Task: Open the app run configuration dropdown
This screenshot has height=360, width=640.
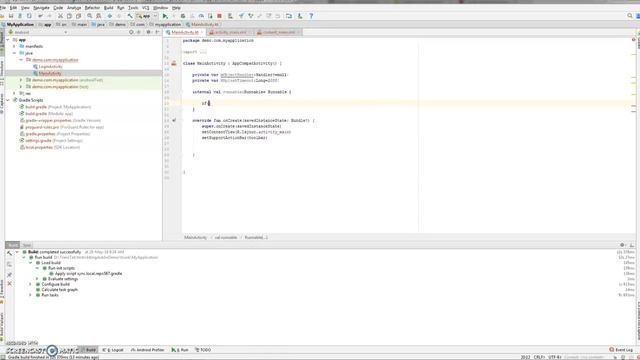Action: tap(147, 16)
